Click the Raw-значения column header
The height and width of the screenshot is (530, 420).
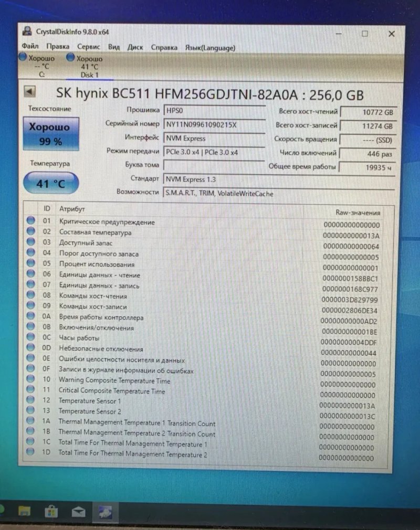pos(358,213)
